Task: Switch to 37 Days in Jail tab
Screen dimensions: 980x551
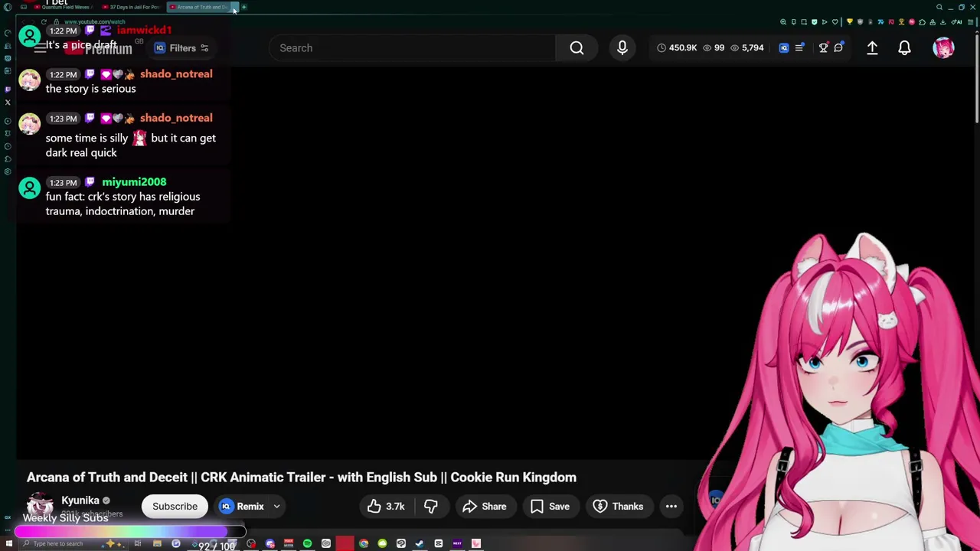Action: point(133,7)
